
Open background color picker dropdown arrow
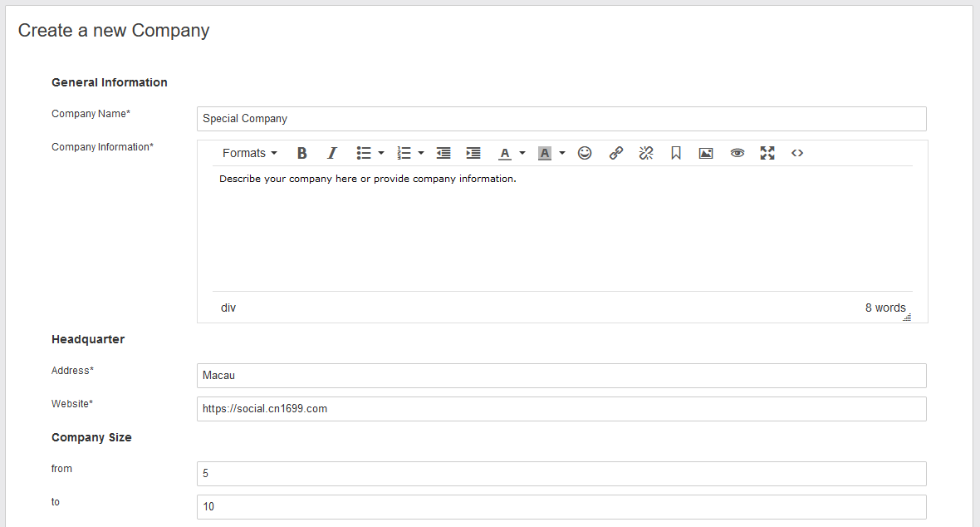click(562, 153)
